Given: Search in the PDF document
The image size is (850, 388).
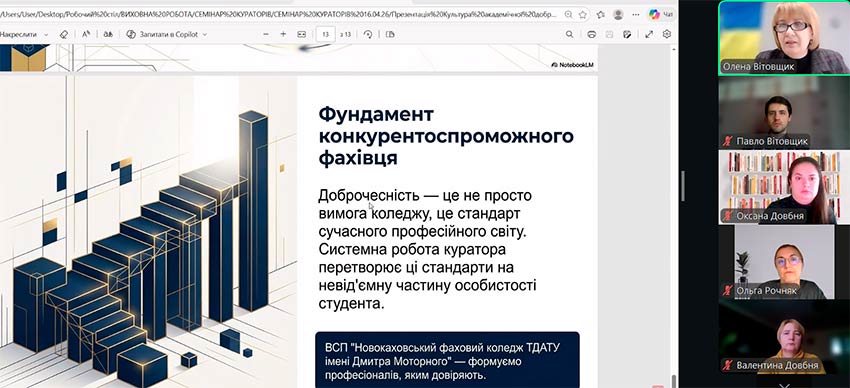Looking at the screenshot, I should click(x=569, y=34).
